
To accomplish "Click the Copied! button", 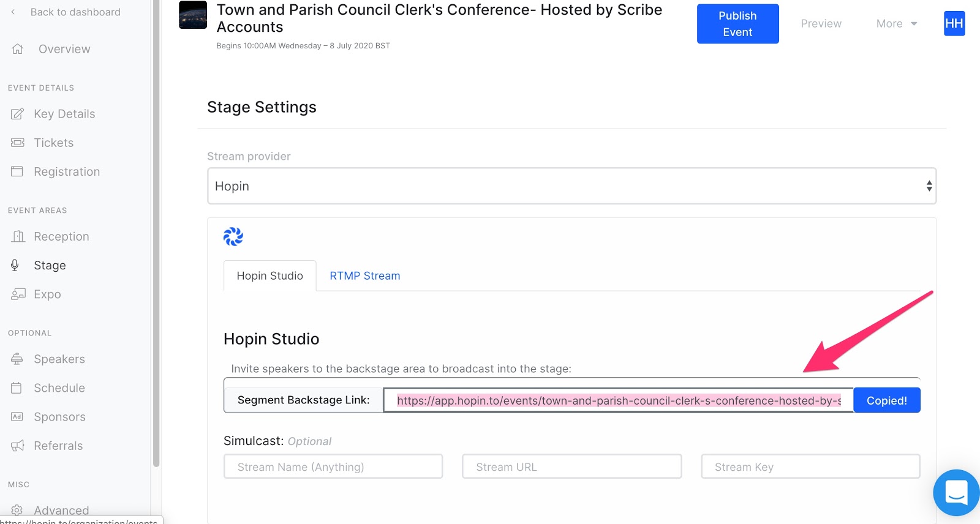I will coord(886,400).
